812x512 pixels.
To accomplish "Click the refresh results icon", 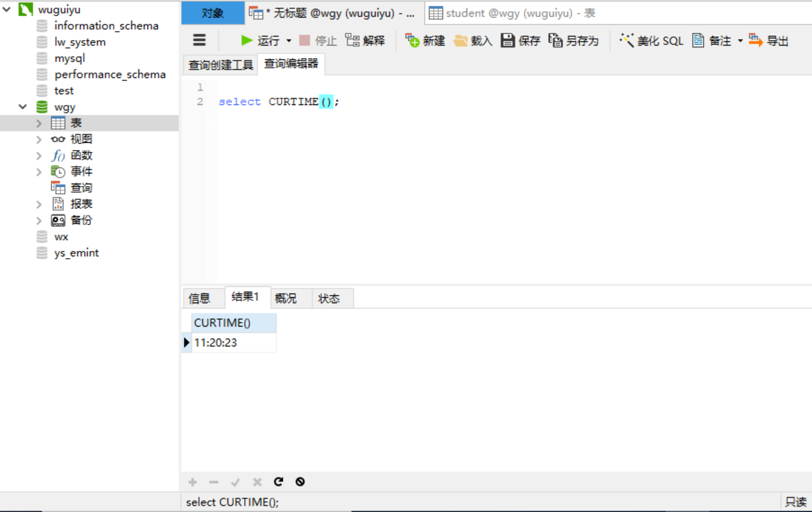I will (278, 481).
